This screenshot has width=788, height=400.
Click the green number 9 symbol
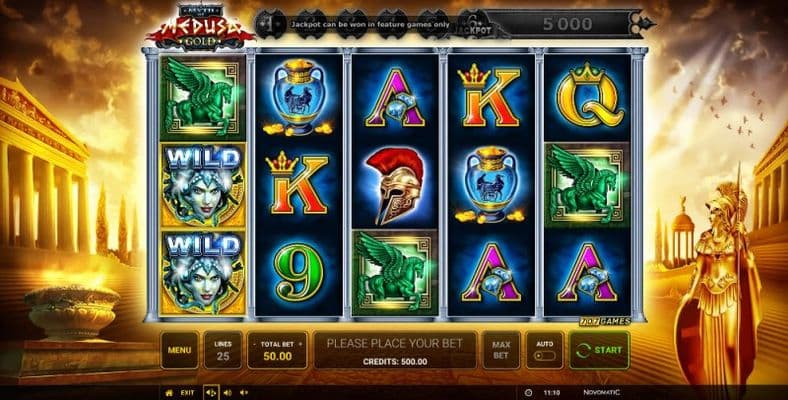(x=299, y=272)
